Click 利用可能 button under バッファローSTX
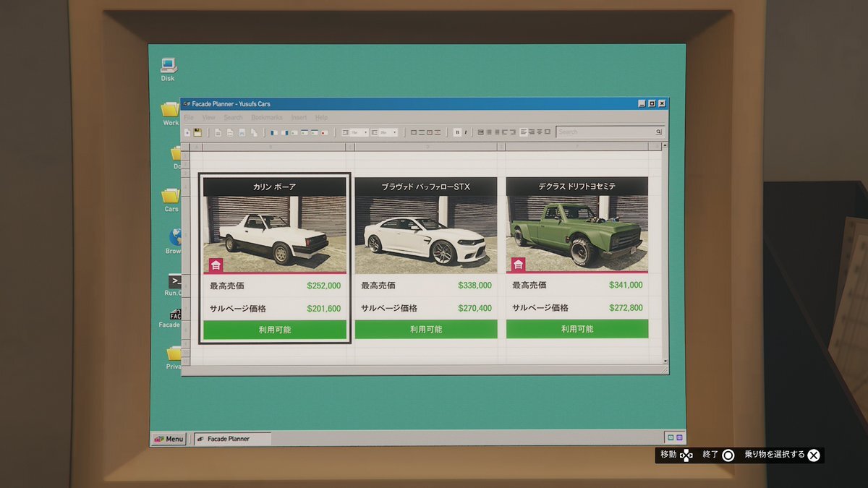This screenshot has height=488, width=868. click(426, 329)
